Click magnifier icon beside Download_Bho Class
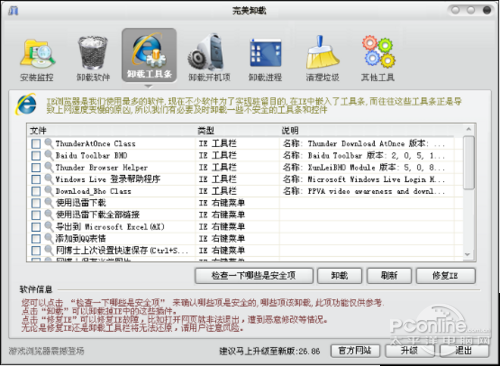This screenshot has height=366, width=500. (49, 191)
